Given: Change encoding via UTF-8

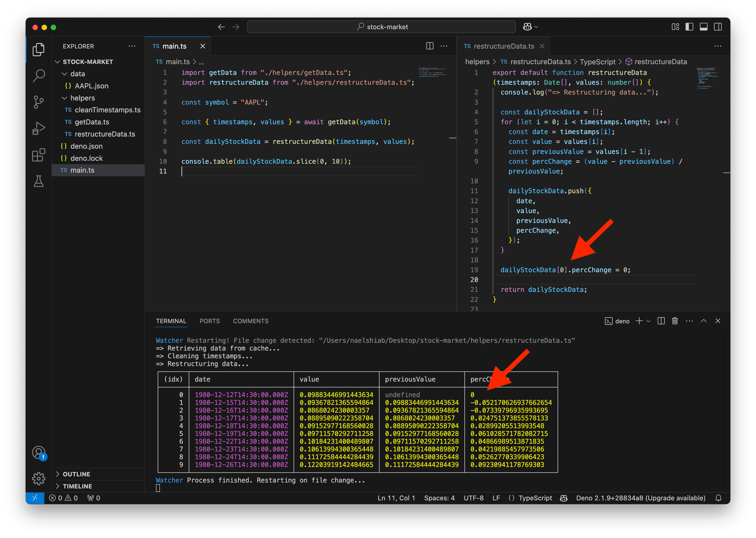Looking at the screenshot, I should [473, 498].
